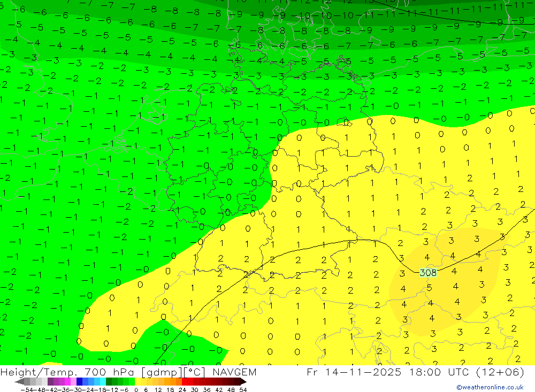Click the 'Fr 14-11-2025' date text

pyautogui.click(x=354, y=372)
